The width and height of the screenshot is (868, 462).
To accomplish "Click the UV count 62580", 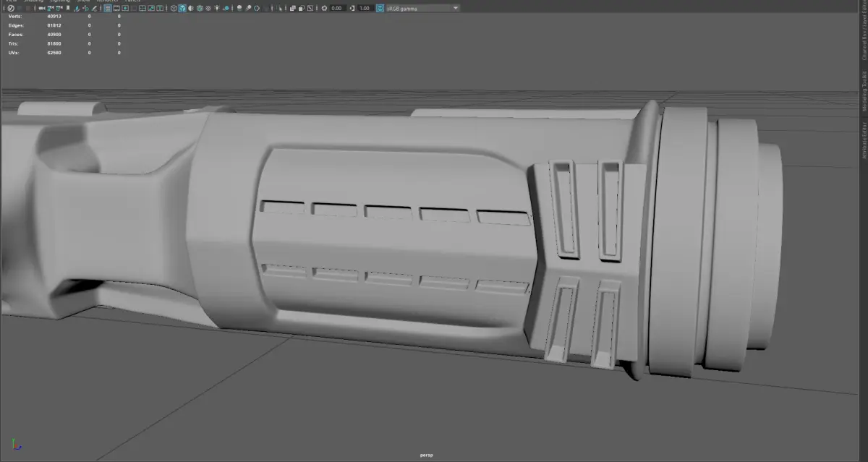I will (x=54, y=53).
